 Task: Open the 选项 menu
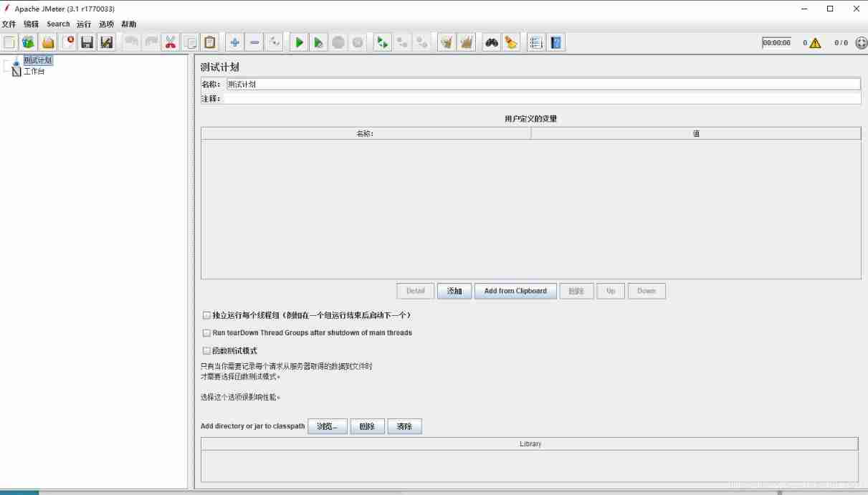(106, 24)
